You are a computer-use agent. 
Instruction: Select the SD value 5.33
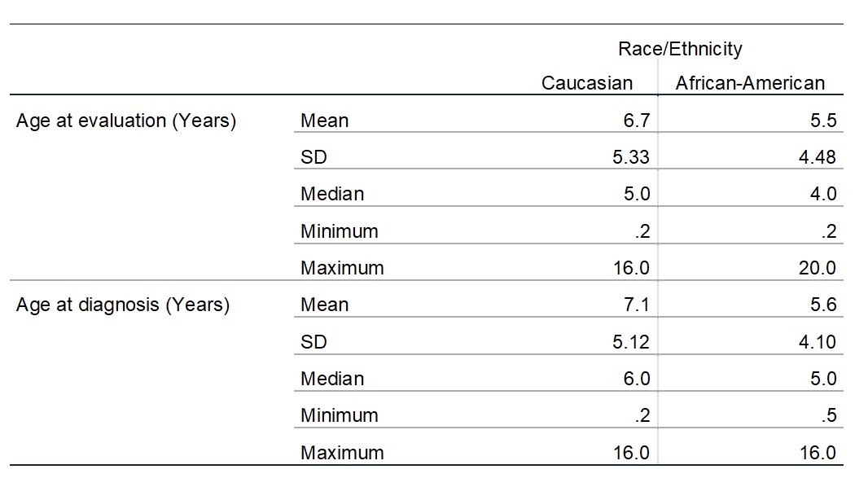(x=631, y=157)
